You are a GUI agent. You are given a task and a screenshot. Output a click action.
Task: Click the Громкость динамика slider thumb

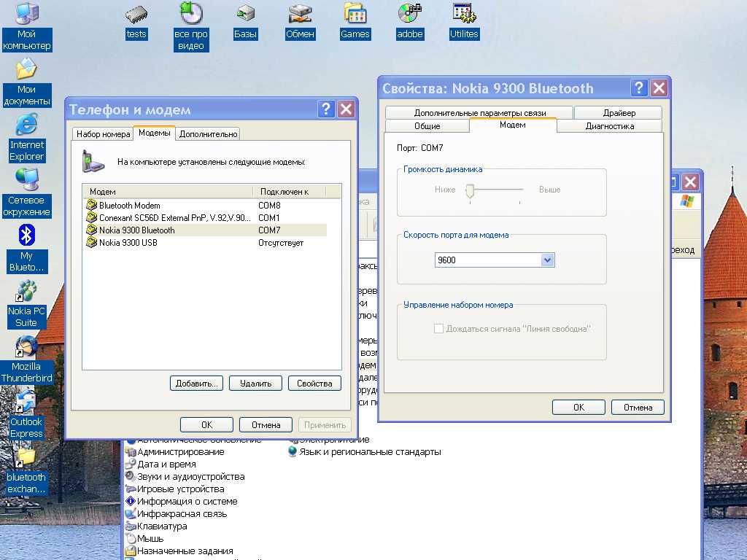(x=470, y=190)
